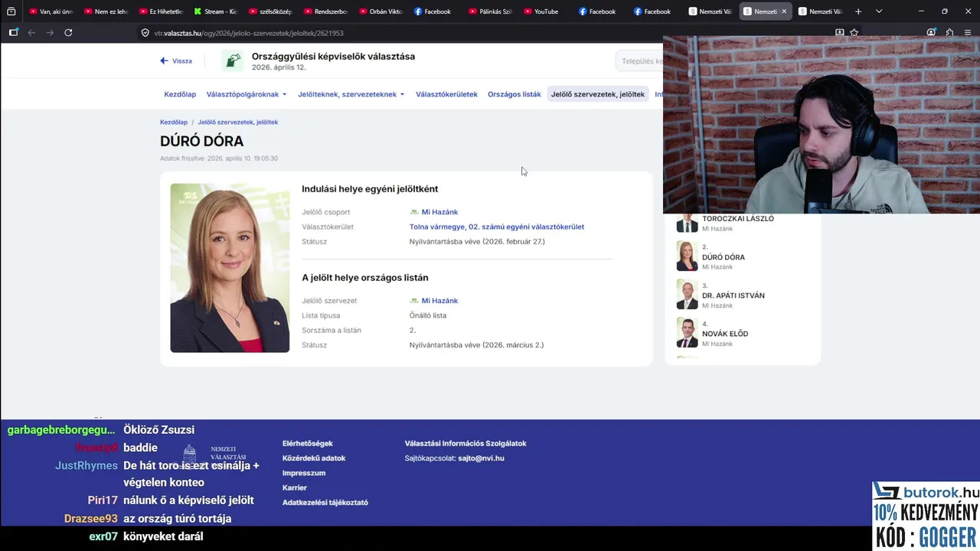Click Dúró Dóra's small list thumbnail

(687, 256)
